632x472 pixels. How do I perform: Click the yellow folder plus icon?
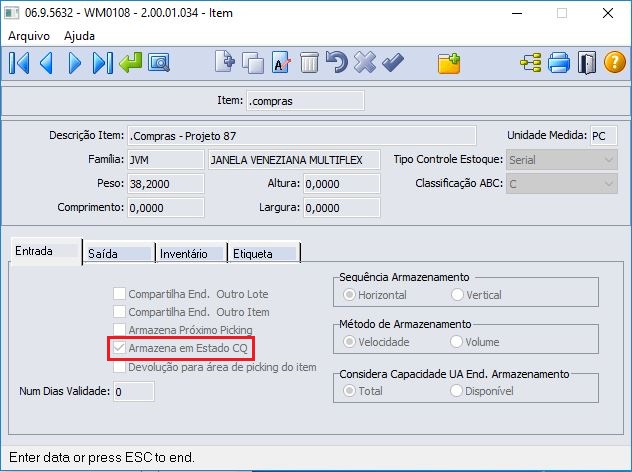[449, 63]
